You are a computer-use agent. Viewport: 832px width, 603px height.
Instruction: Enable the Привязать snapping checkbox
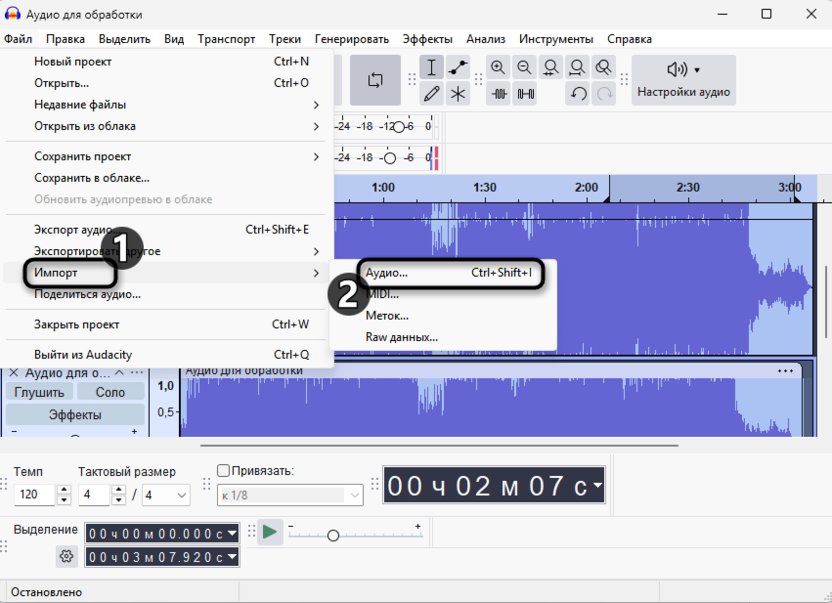[224, 471]
